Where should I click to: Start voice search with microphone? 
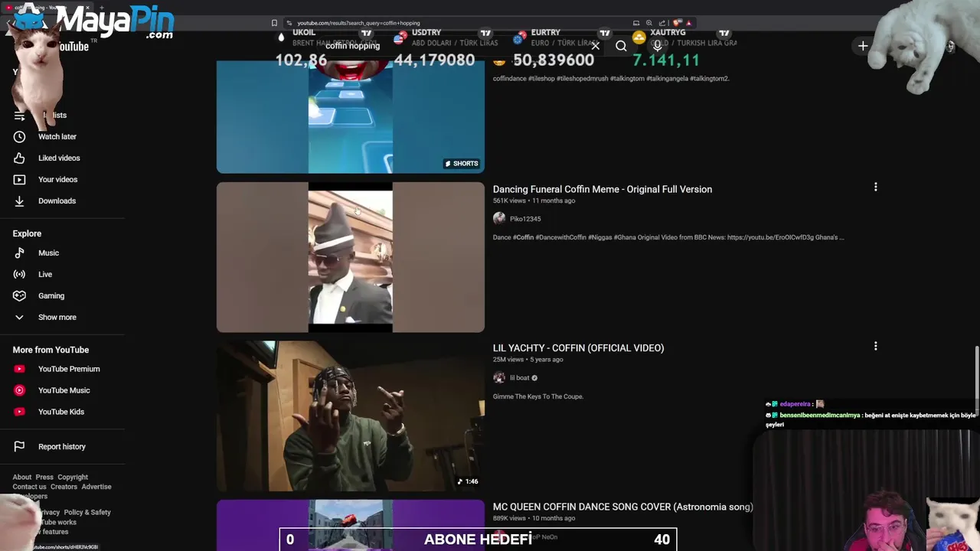(657, 46)
